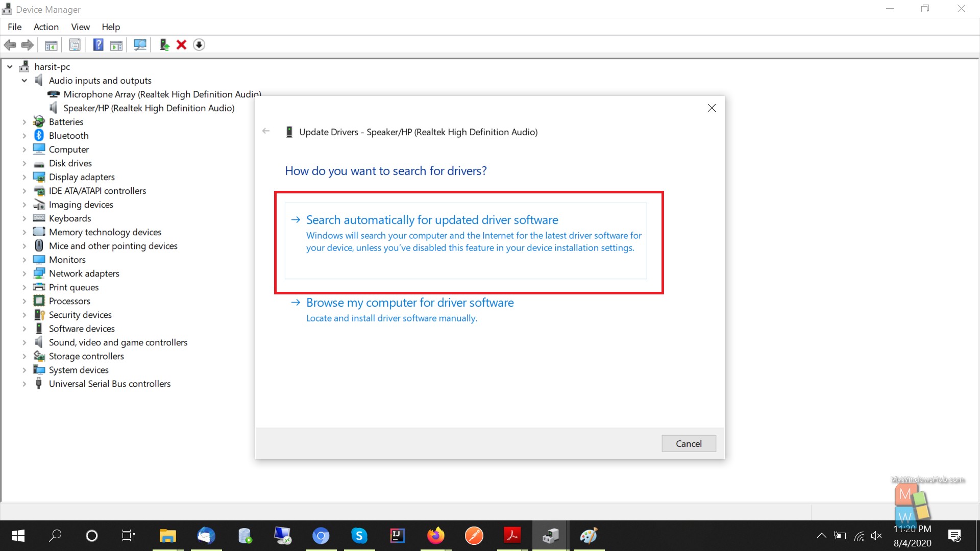Click the red X Uninstall device icon
Viewport: 980px width, 551px height.
pos(181,45)
